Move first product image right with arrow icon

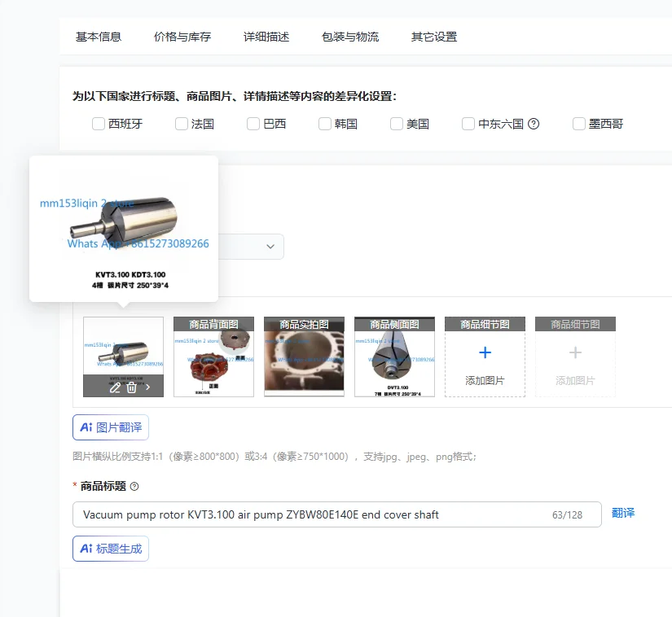coord(148,387)
